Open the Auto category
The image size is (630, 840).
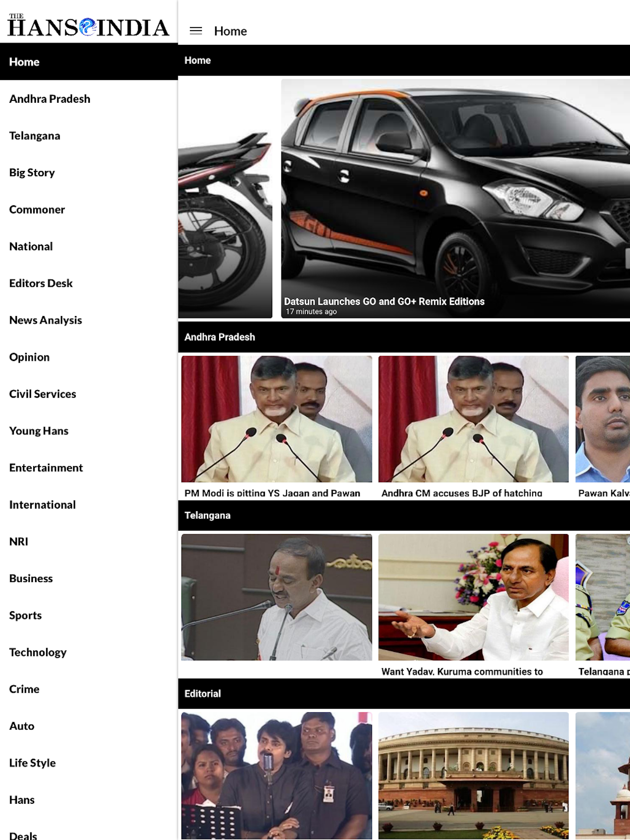pos(22,726)
